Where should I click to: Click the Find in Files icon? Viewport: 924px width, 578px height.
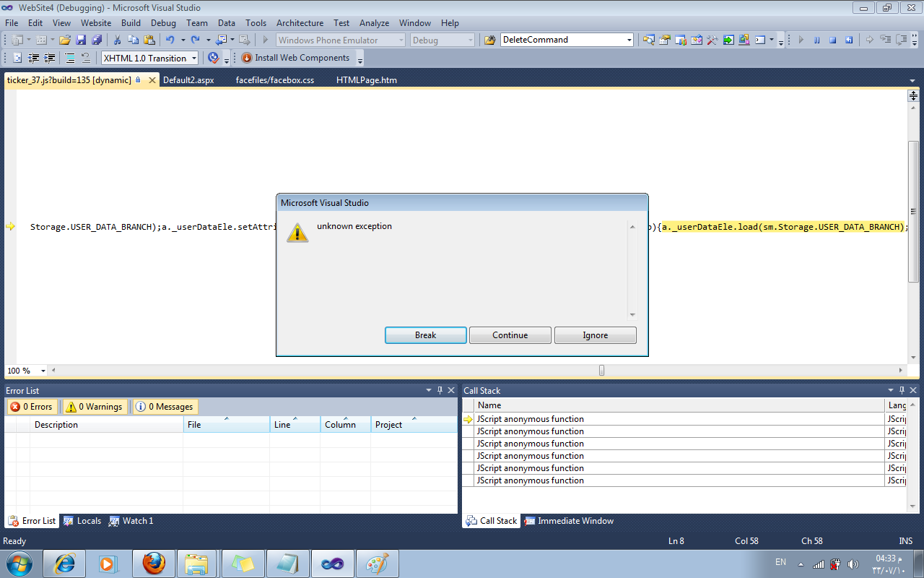(490, 40)
